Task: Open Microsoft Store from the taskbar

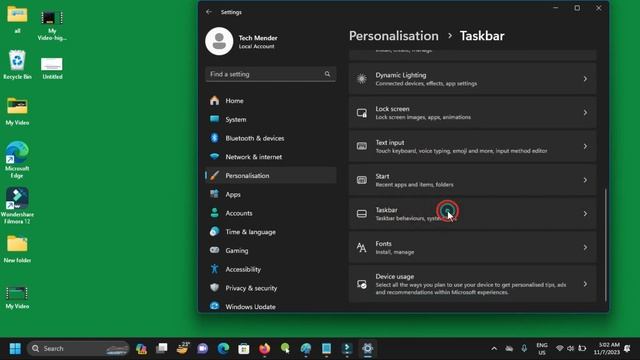Action: [x=244, y=349]
